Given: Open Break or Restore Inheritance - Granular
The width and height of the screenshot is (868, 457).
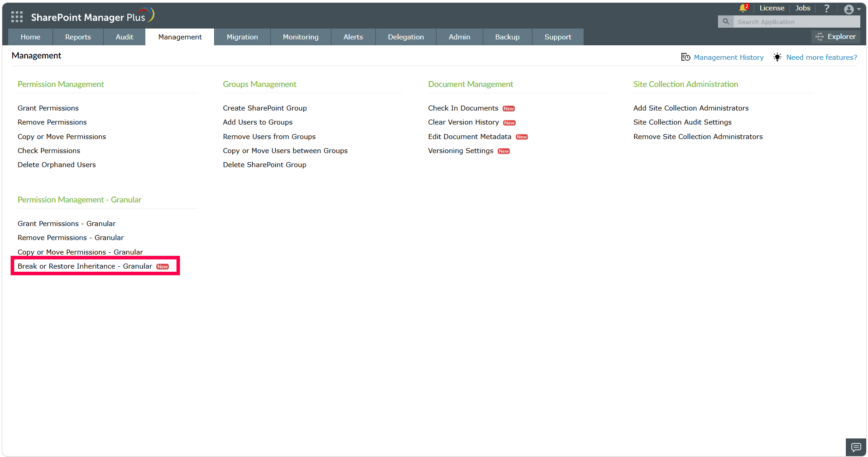Looking at the screenshot, I should [85, 266].
